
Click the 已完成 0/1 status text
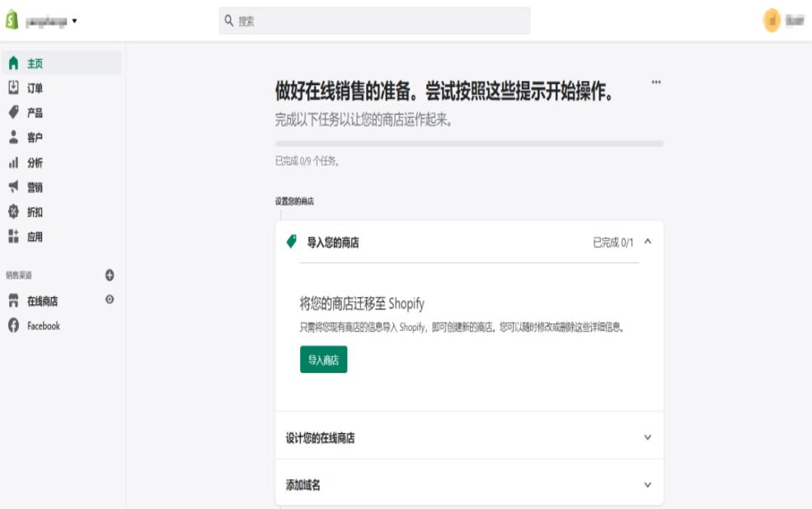pyautogui.click(x=613, y=242)
